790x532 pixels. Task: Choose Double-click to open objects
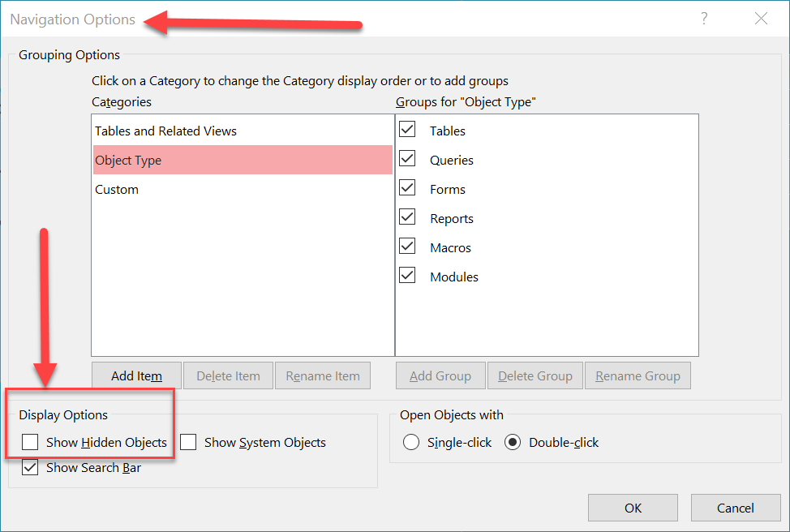(x=513, y=443)
